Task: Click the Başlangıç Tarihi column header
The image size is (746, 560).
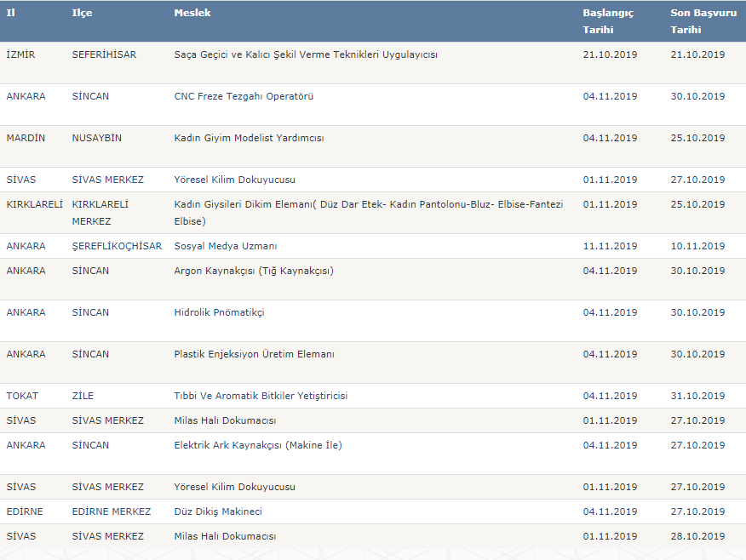Action: [608, 21]
